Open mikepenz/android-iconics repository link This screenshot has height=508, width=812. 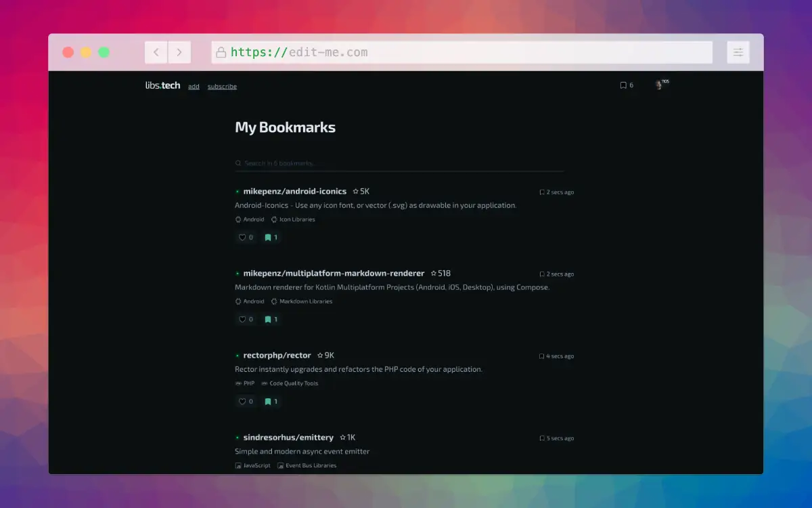[294, 192]
